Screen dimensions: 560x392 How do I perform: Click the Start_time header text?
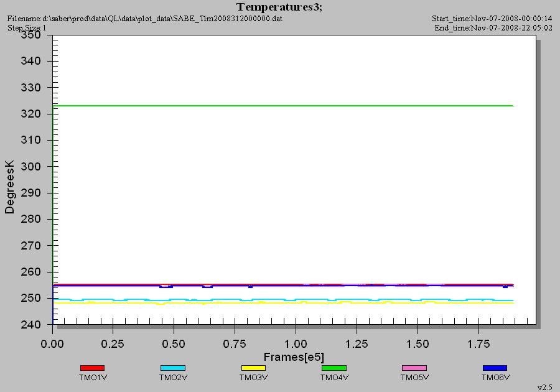tap(492, 19)
